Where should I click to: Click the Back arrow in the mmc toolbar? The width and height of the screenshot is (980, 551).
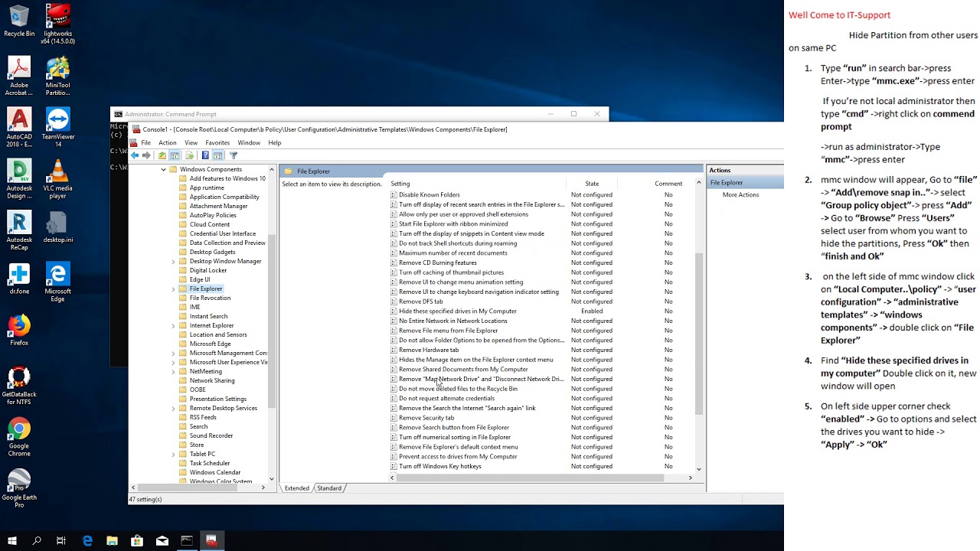point(135,155)
